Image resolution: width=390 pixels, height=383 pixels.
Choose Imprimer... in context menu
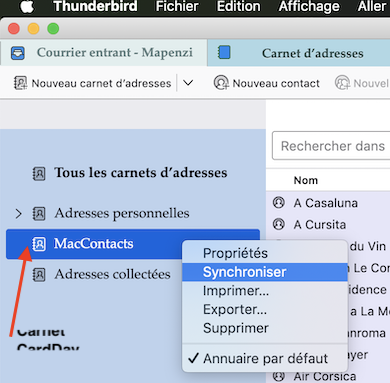[x=265, y=291]
